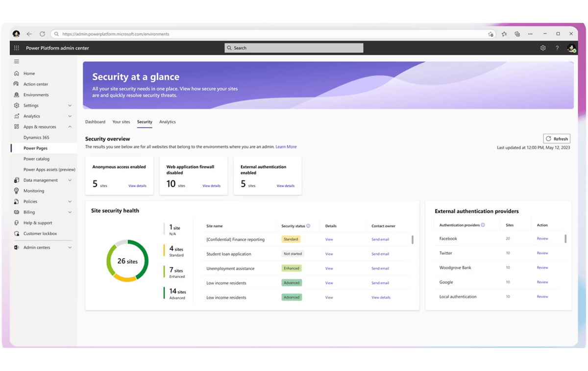This screenshot has width=588, height=371.
Task: Click the Home icon in sidebar
Action: tap(17, 74)
